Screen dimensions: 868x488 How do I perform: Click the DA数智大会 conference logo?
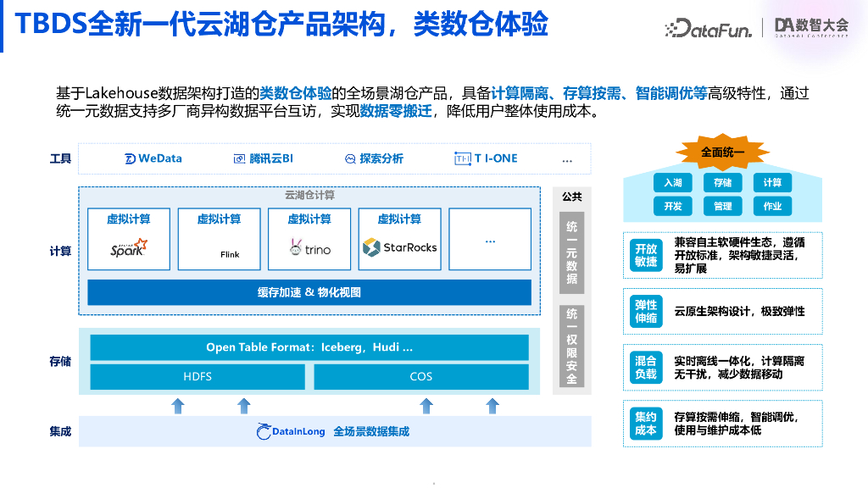811,26
